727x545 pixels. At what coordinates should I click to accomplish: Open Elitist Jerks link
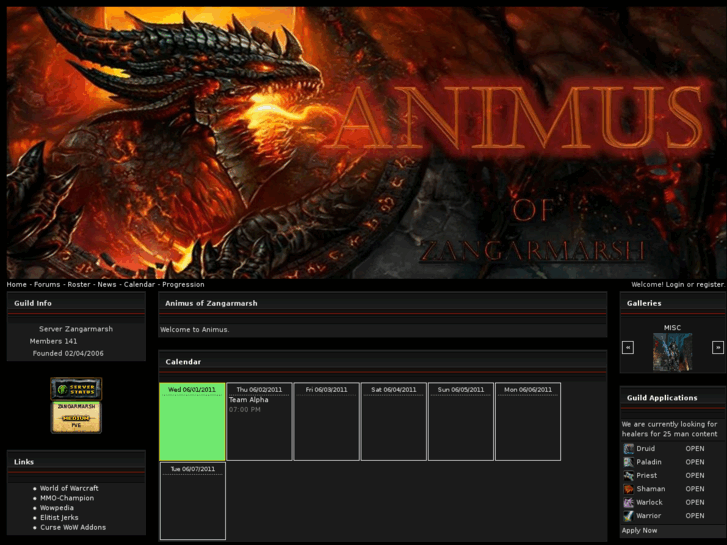pos(59,517)
